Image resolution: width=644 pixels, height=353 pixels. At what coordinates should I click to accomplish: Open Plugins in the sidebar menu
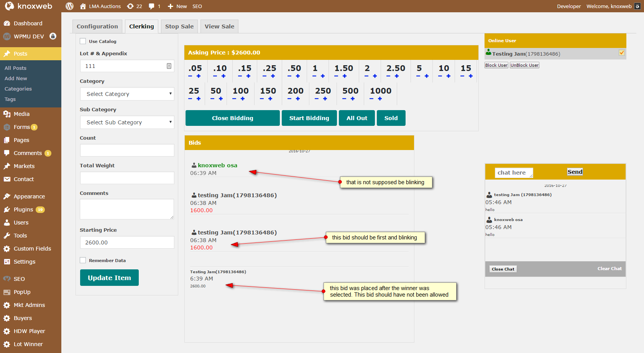(x=23, y=209)
